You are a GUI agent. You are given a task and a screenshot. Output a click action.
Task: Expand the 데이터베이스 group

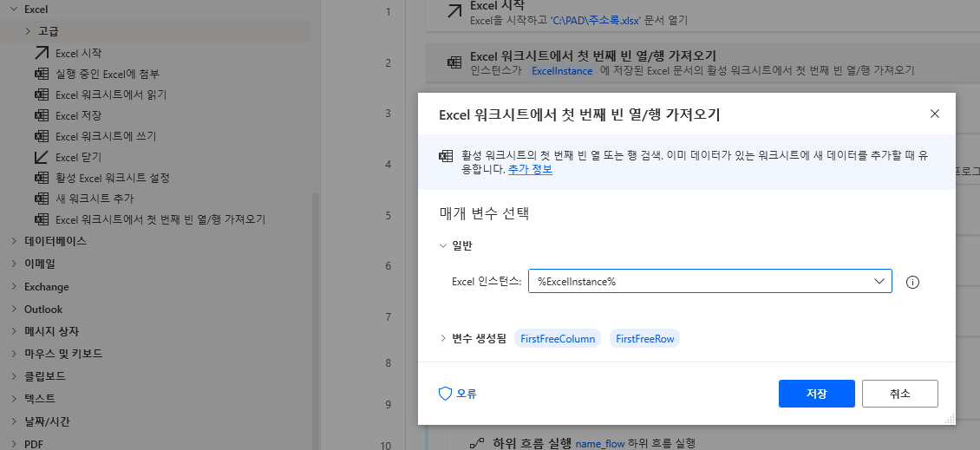point(14,241)
